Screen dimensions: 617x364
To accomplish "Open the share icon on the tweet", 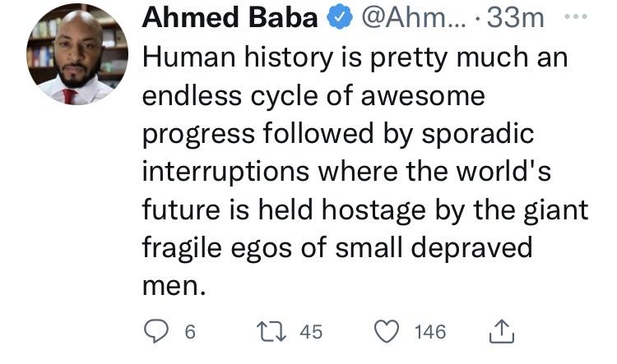I will [500, 332].
